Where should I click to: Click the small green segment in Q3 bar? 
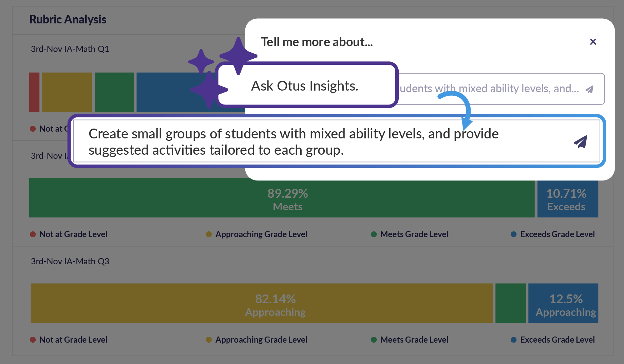[510, 303]
